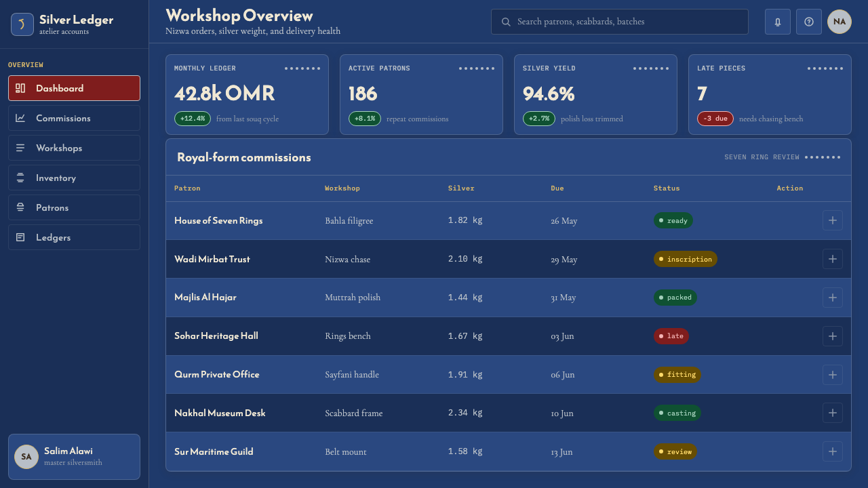Click plus icon for Wadi Mirbat Trust

point(833,259)
